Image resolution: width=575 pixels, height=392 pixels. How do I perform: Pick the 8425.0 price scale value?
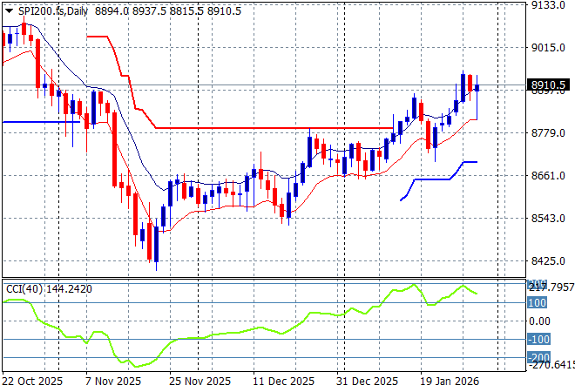(548, 260)
